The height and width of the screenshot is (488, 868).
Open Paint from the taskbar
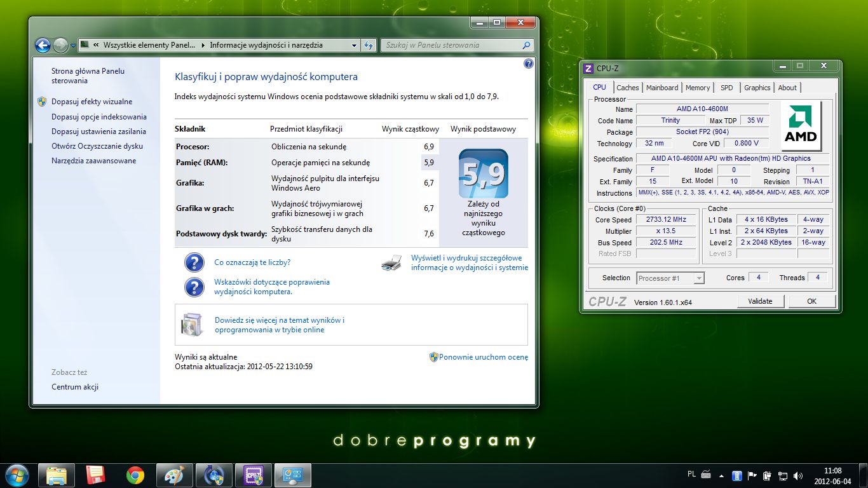coord(174,475)
